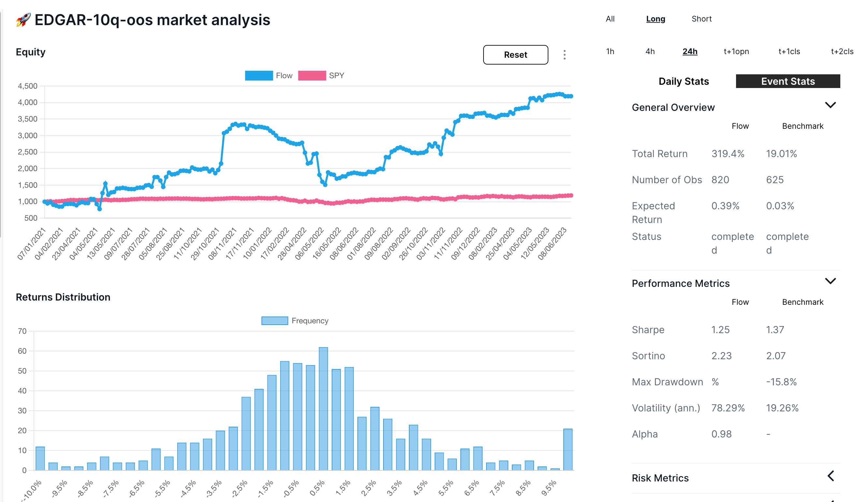Click the Returns Distribution title
The height and width of the screenshot is (502, 868).
(63, 297)
